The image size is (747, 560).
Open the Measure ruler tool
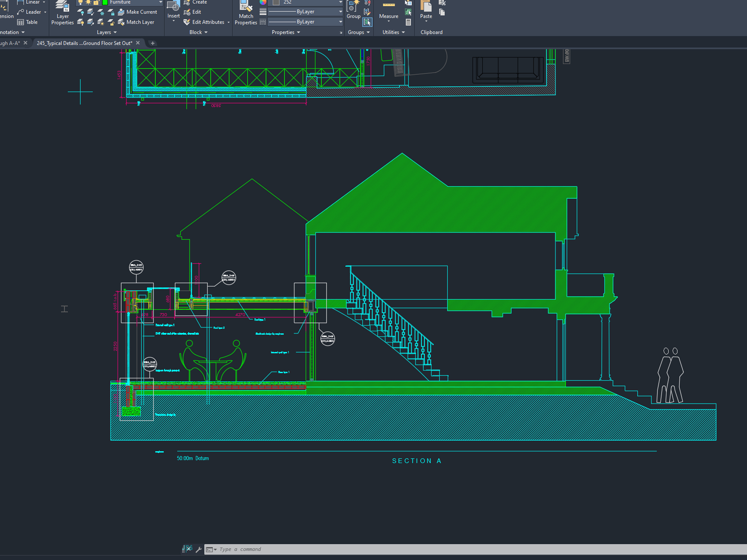pos(388,5)
